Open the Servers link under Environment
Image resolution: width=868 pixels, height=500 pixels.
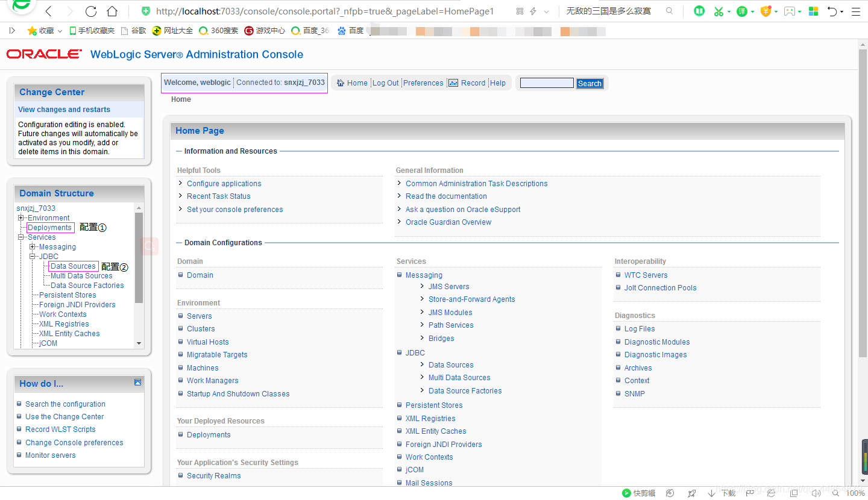pyautogui.click(x=200, y=316)
